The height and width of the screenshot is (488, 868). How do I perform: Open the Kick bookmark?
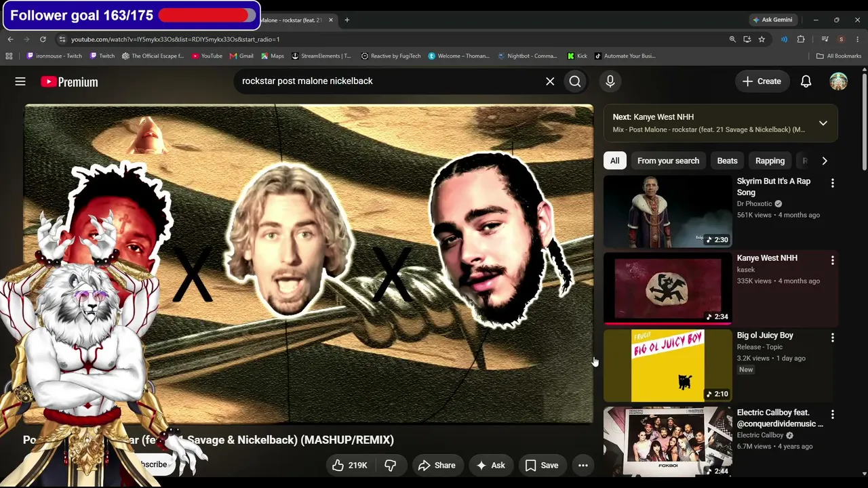click(x=577, y=56)
